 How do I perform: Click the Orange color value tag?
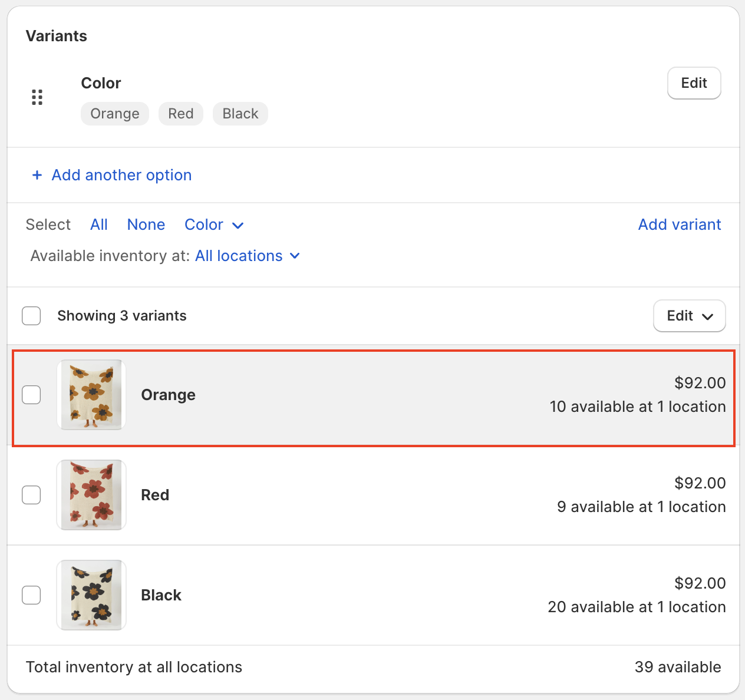click(x=115, y=114)
